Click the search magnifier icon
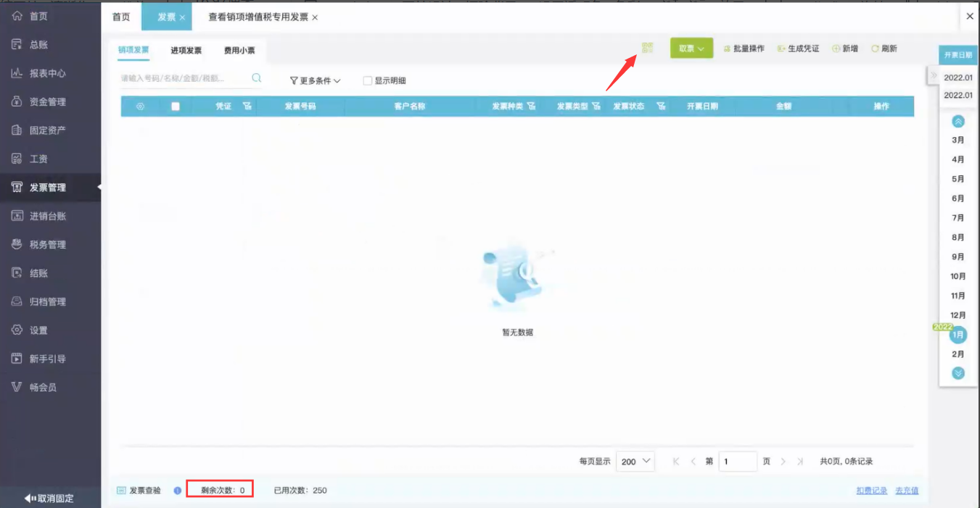The image size is (980, 508). point(256,78)
